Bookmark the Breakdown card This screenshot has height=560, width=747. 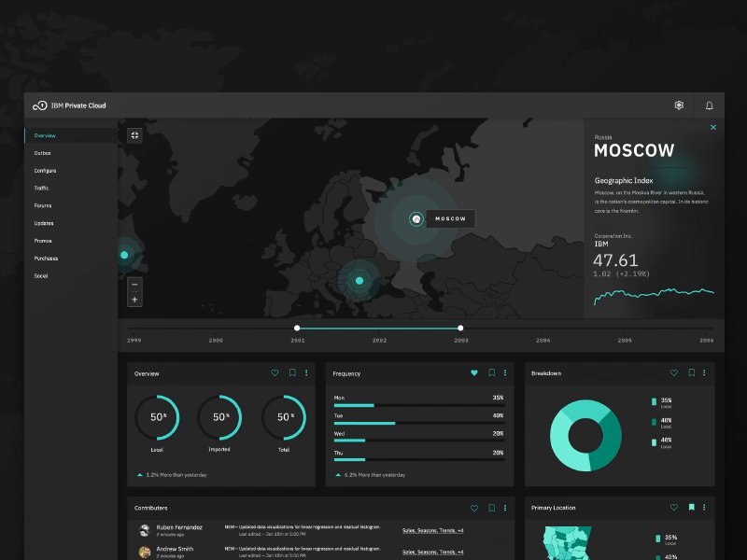pyautogui.click(x=691, y=372)
